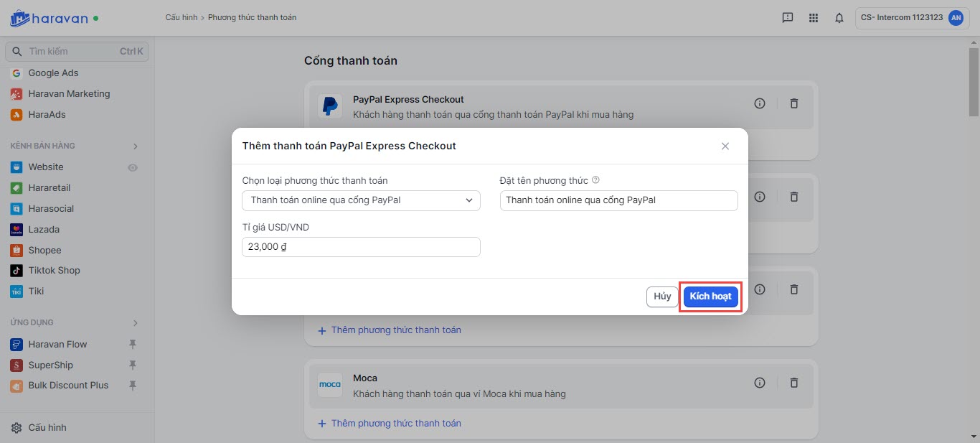Expand the Ứng dụng section chevron

click(x=136, y=323)
